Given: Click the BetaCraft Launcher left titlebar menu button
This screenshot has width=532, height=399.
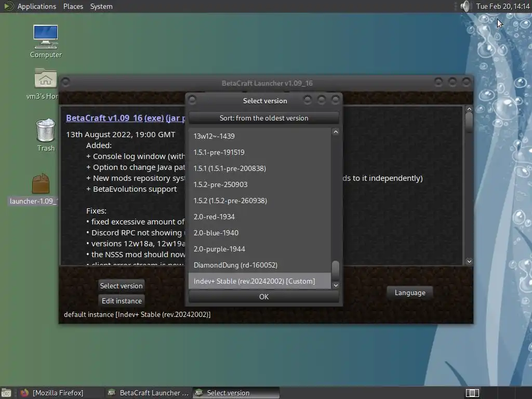Looking at the screenshot, I should (x=65, y=82).
